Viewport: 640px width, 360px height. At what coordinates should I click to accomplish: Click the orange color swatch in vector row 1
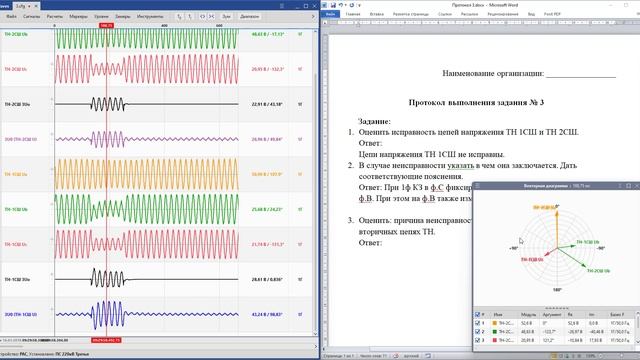click(x=495, y=323)
